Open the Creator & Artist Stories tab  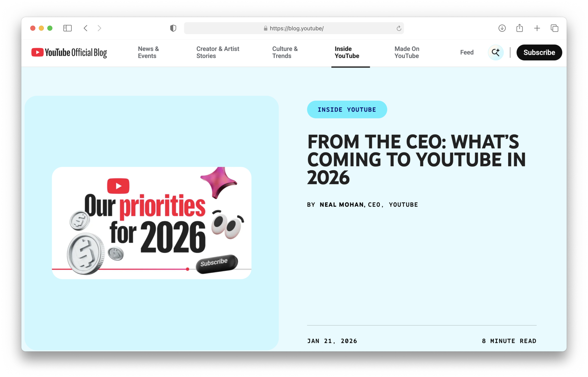218,52
